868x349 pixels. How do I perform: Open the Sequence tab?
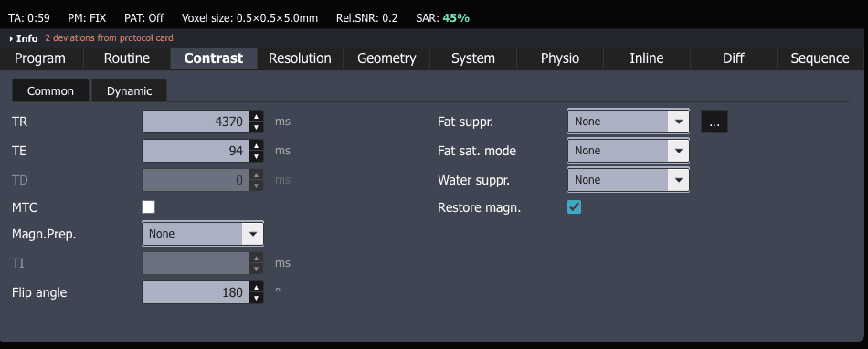(820, 58)
